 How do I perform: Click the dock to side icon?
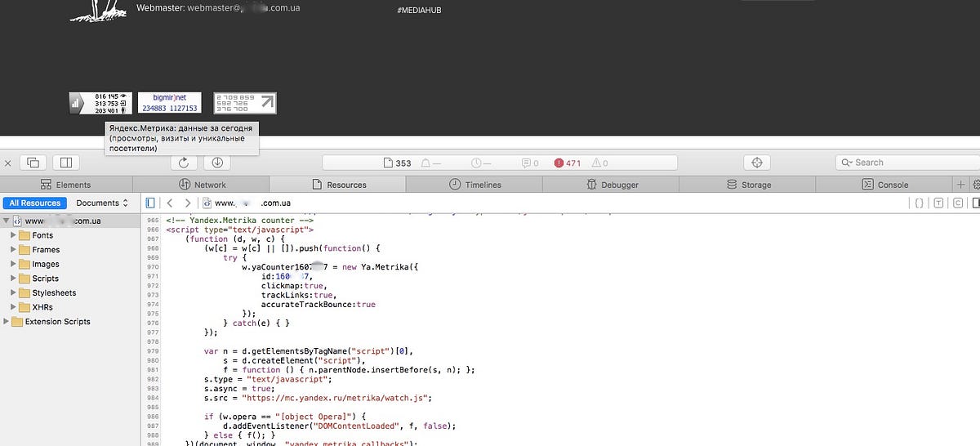pos(67,163)
